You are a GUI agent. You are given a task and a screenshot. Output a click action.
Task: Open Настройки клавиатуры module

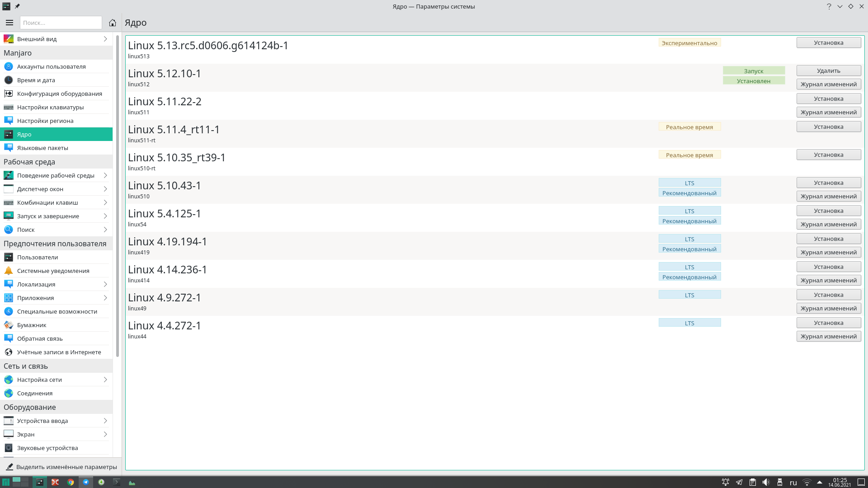(56, 107)
